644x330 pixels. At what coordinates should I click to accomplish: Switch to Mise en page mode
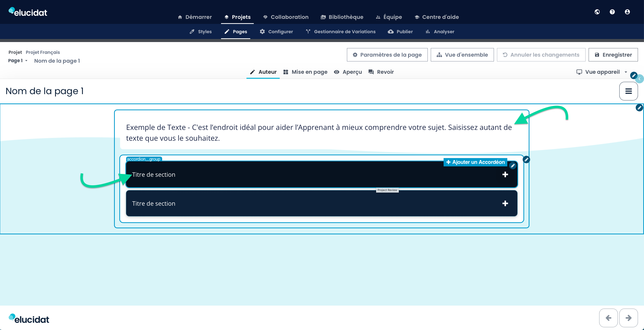click(x=305, y=72)
